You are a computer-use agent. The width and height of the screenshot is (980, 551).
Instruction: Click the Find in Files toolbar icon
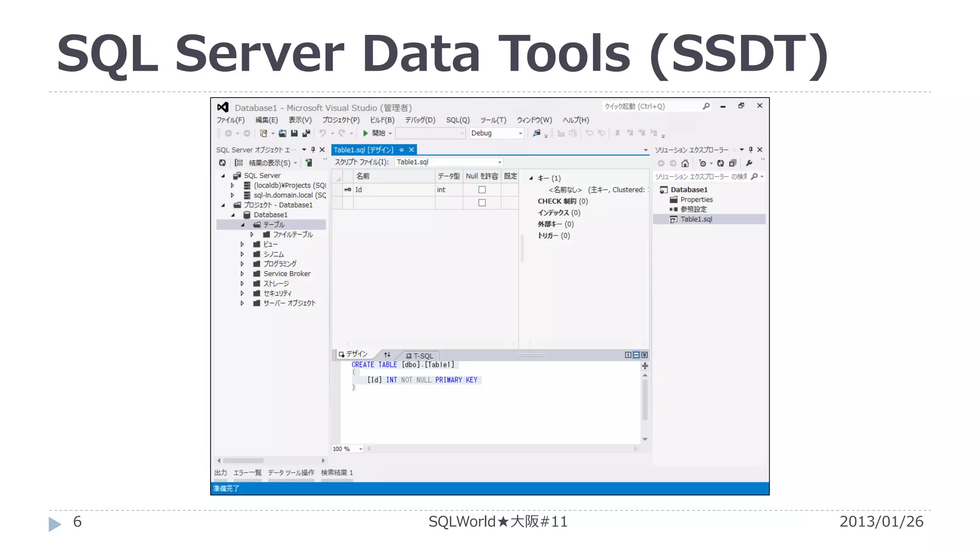pyautogui.click(x=537, y=133)
